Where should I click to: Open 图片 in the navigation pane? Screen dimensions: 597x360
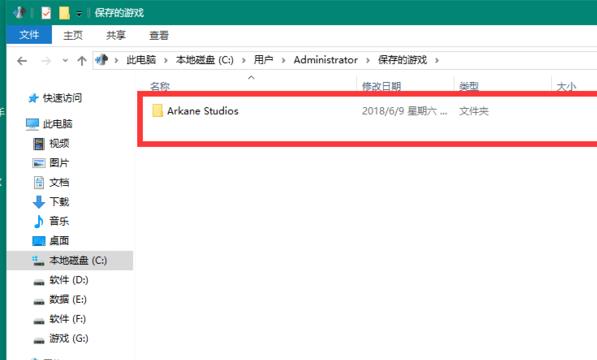click(59, 163)
